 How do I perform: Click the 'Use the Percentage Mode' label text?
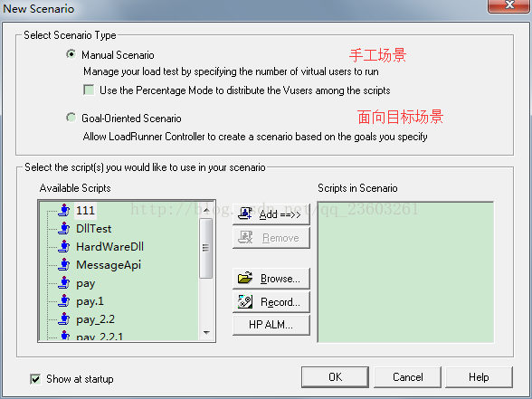tap(244, 90)
